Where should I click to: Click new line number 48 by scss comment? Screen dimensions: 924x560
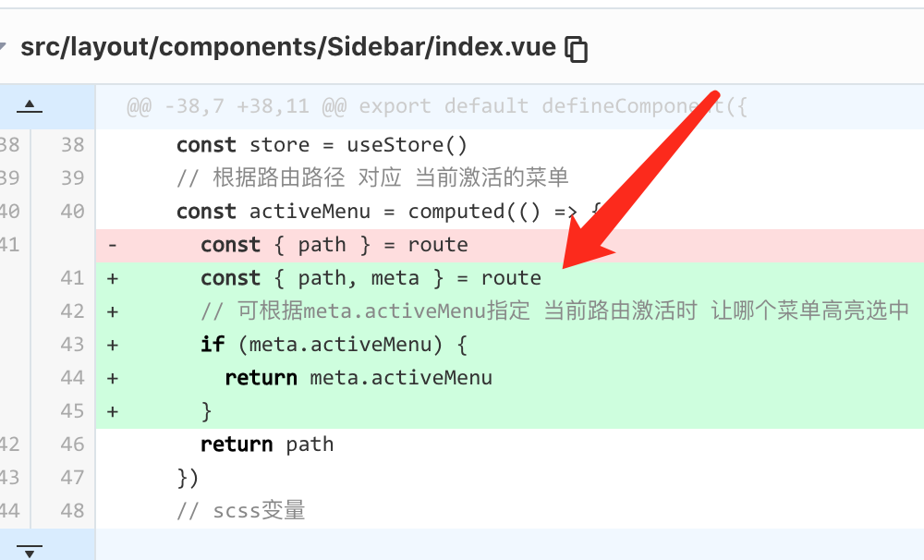[72, 511]
